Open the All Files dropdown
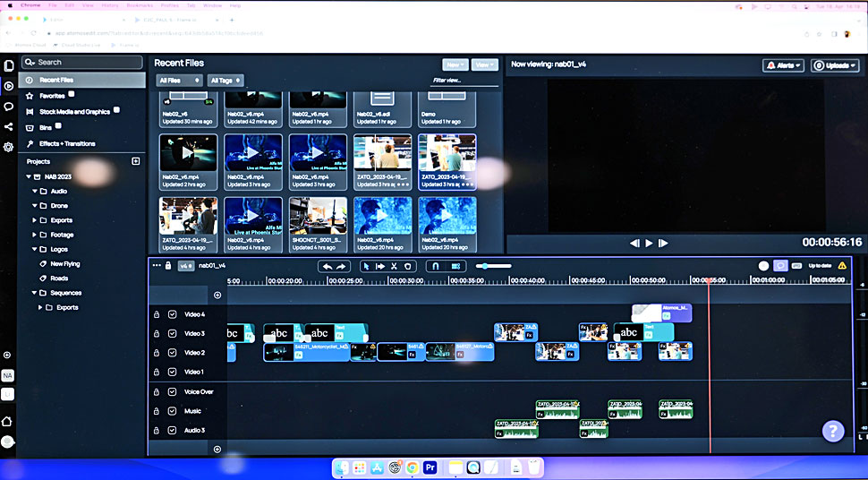 coord(179,81)
